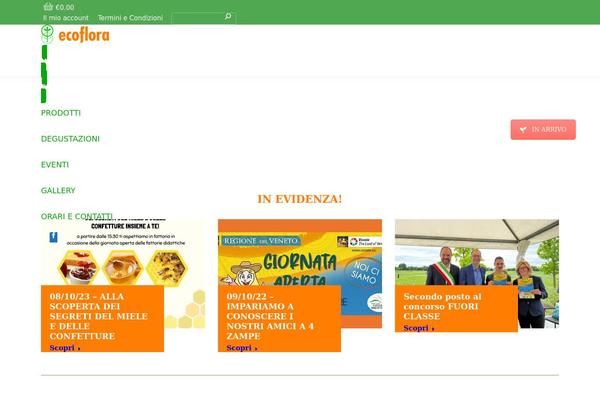Click the IN EVIDENZA! heading
The image size is (600, 400).
tap(300, 199)
